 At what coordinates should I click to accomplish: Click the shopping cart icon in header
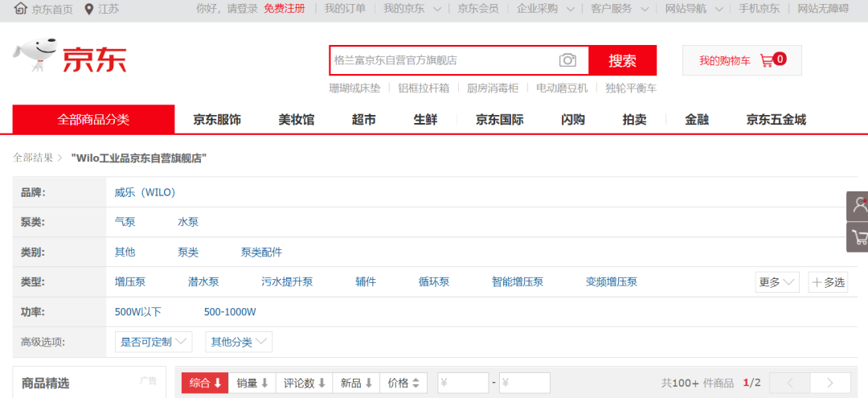(x=767, y=60)
